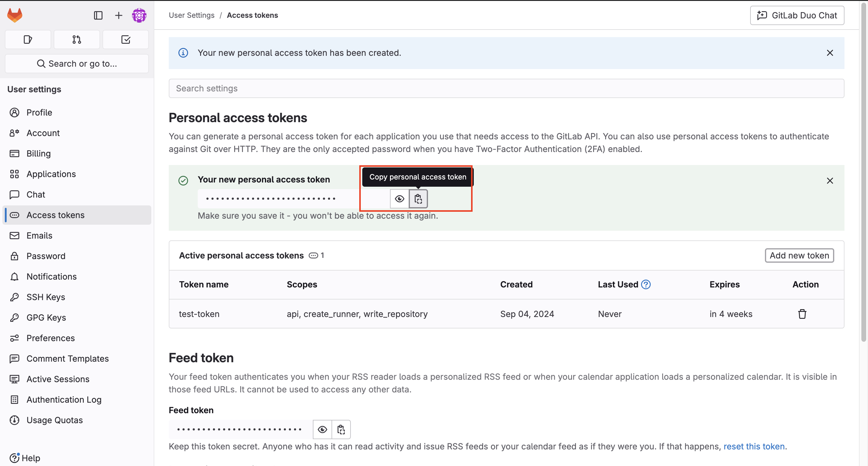Image resolution: width=868 pixels, height=466 pixels.
Task: Dismiss the token created info banner
Action: [830, 53]
